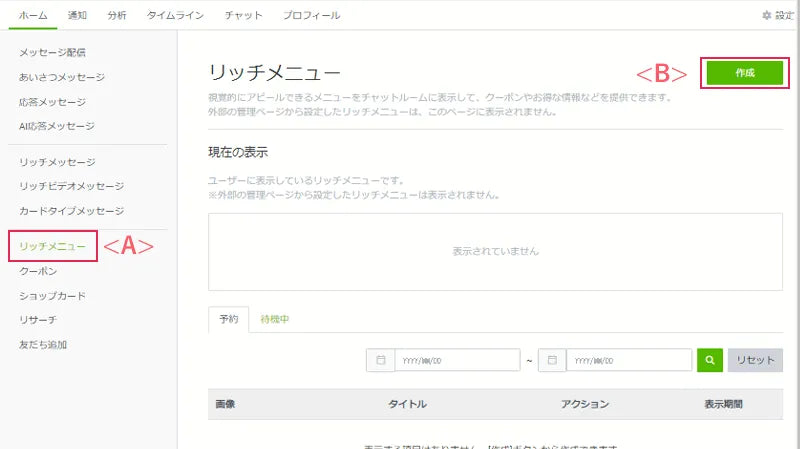Open ショップカード in the sidebar
This screenshot has height=449, width=800.
(x=52, y=296)
